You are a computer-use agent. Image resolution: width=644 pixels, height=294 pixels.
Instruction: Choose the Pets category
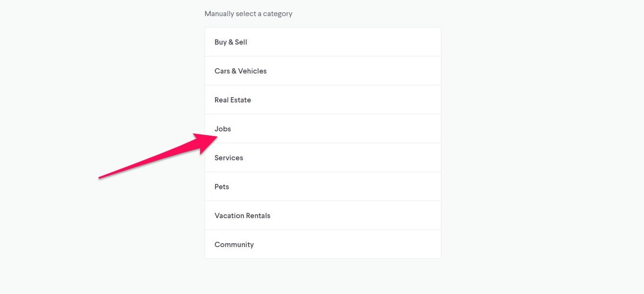pos(322,186)
